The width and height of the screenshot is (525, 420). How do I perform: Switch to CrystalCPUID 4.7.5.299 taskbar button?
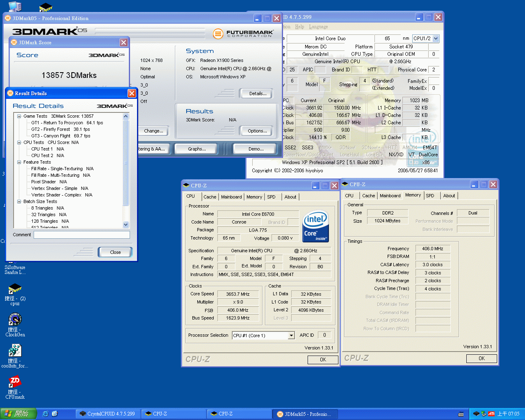pyautogui.click(x=107, y=414)
